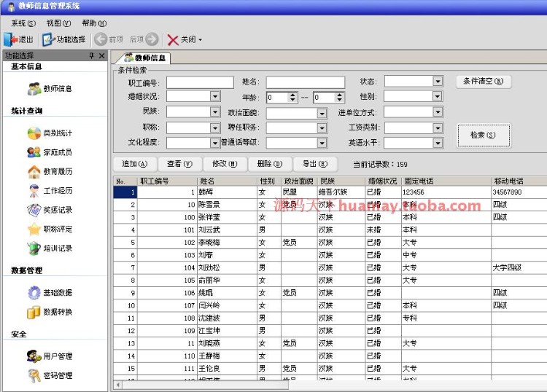
Task: Click the red X 关闭 icon
Action: 173,40
